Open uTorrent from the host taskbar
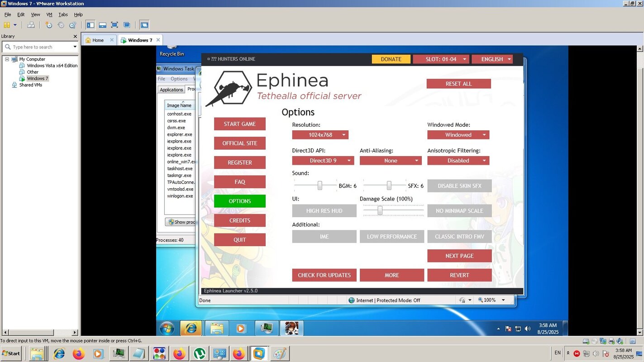644x362 pixels. click(199, 353)
